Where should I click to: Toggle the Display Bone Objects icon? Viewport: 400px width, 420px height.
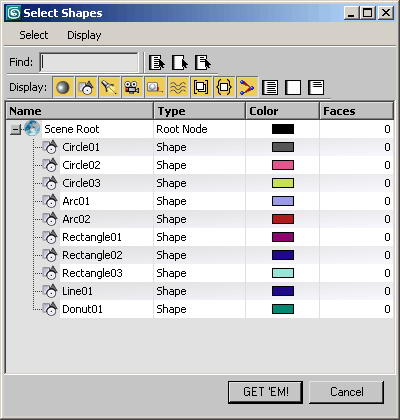point(247,88)
